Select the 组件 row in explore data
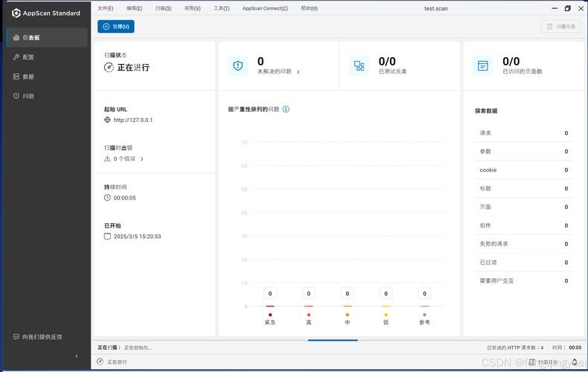This screenshot has height=372, width=588. pos(524,225)
